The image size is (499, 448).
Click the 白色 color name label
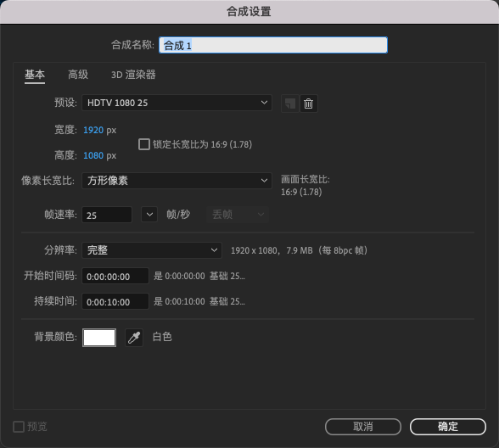click(x=162, y=337)
